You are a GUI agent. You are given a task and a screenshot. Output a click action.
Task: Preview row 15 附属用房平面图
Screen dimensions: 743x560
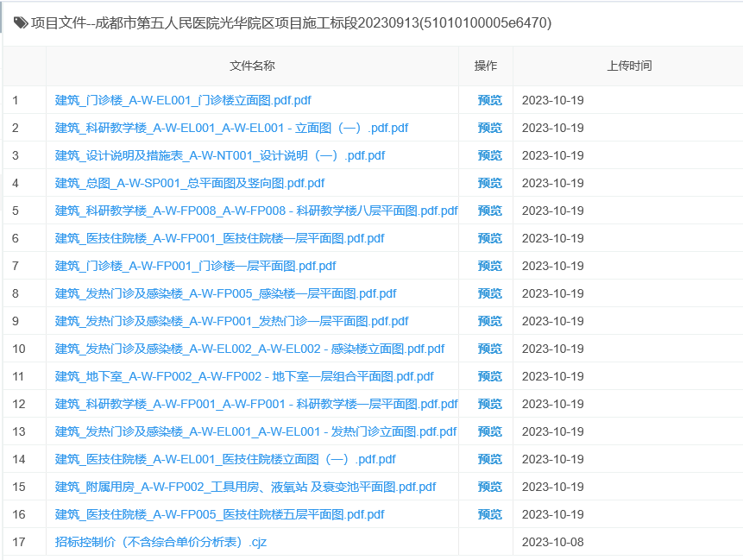tap(489, 487)
